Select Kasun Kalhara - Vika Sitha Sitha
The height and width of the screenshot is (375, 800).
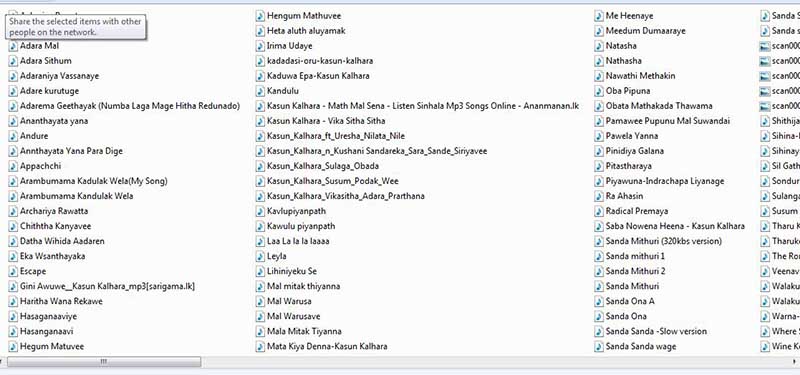pos(326,121)
